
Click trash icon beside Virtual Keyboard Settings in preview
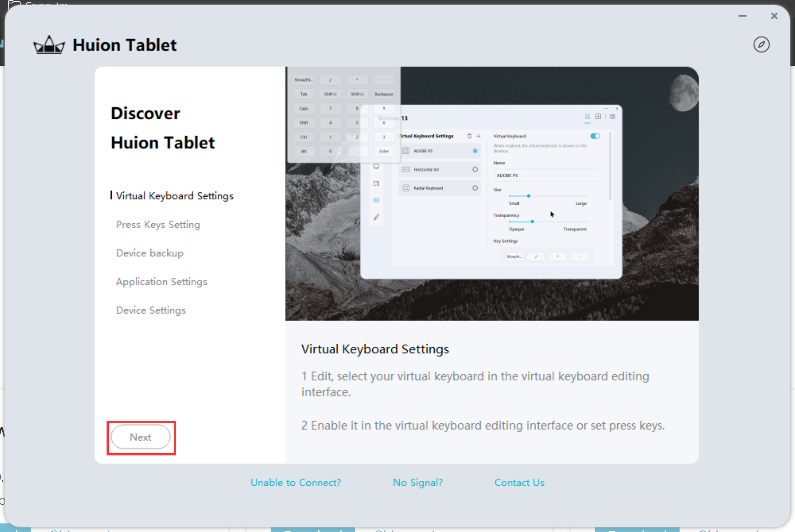469,136
